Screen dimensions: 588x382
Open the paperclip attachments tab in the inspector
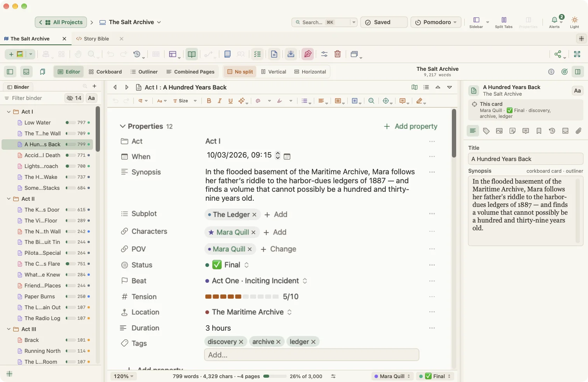pyautogui.click(x=579, y=131)
